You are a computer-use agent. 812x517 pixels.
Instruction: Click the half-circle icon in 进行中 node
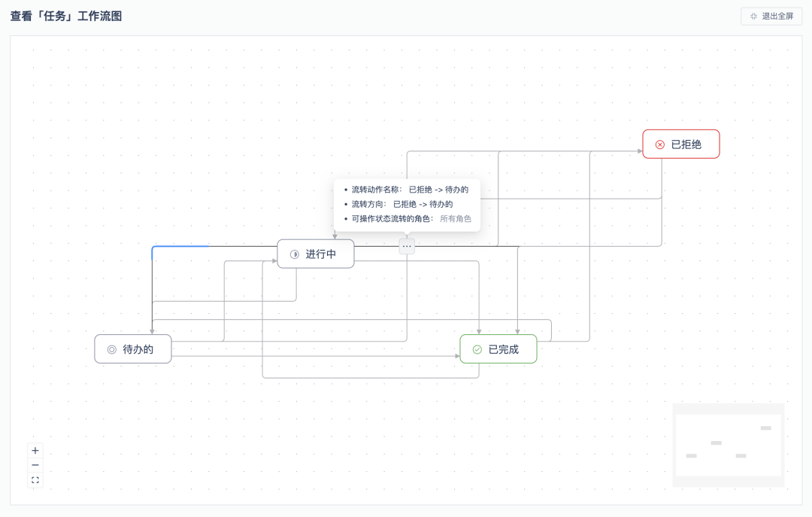pyautogui.click(x=295, y=254)
